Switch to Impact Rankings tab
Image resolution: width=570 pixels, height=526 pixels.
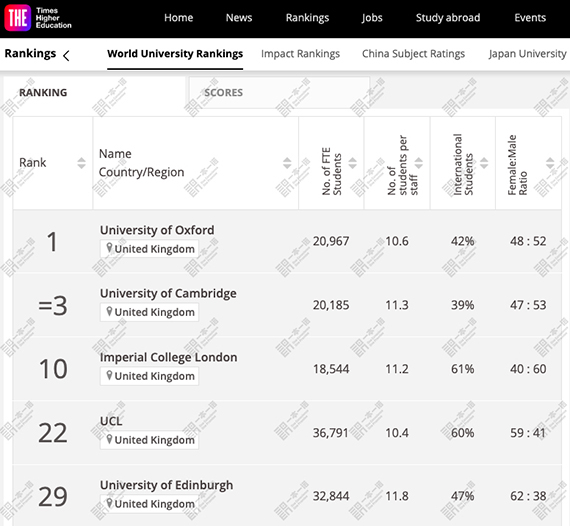coord(300,54)
